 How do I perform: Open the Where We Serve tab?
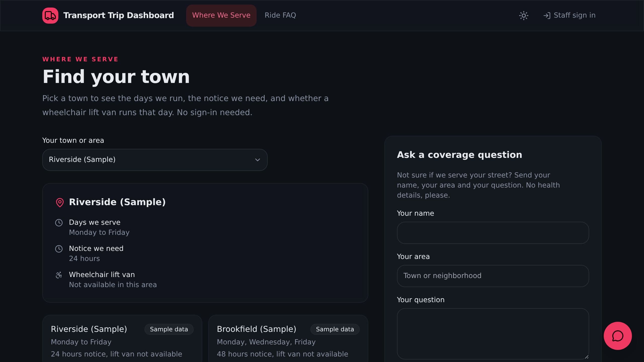(x=221, y=15)
